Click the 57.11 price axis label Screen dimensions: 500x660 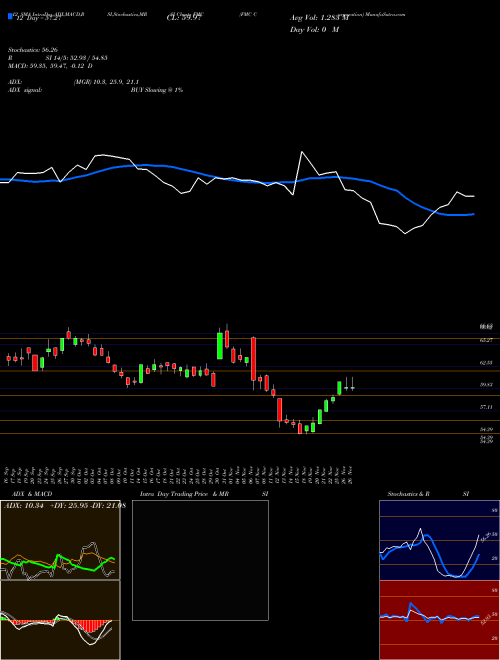(486, 407)
